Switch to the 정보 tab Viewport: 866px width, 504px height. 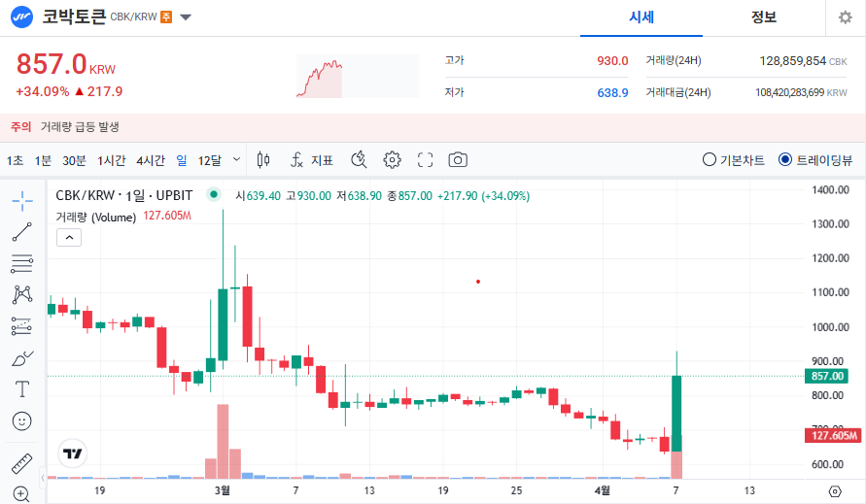(764, 17)
